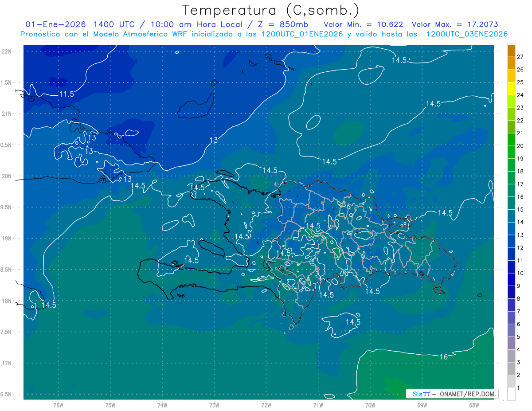Select the 68W longitude axis label
The width and height of the screenshot is (532, 411).
(473, 405)
